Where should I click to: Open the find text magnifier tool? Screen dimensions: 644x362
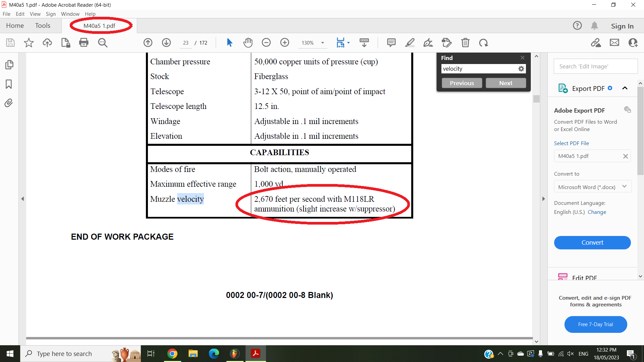click(103, 43)
